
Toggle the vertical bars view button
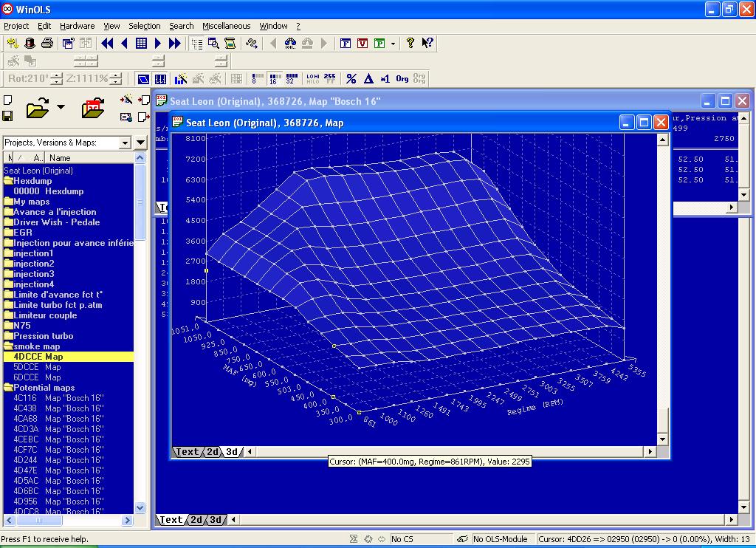tap(160, 78)
